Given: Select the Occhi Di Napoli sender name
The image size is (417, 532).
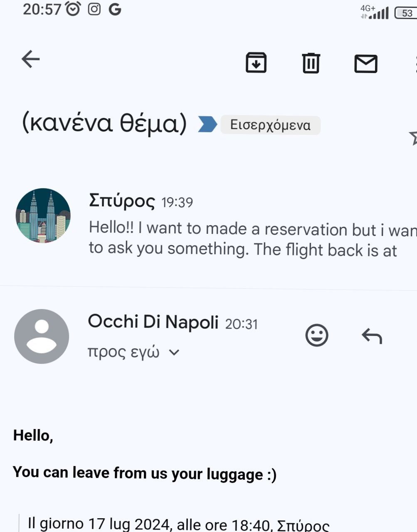Looking at the screenshot, I should pyautogui.click(x=153, y=322).
